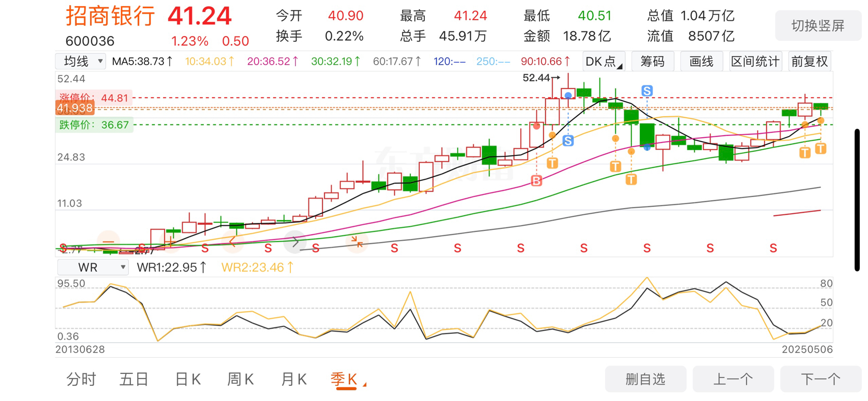Tap the 换手 0.22% value
868x401 pixels.
(x=344, y=36)
